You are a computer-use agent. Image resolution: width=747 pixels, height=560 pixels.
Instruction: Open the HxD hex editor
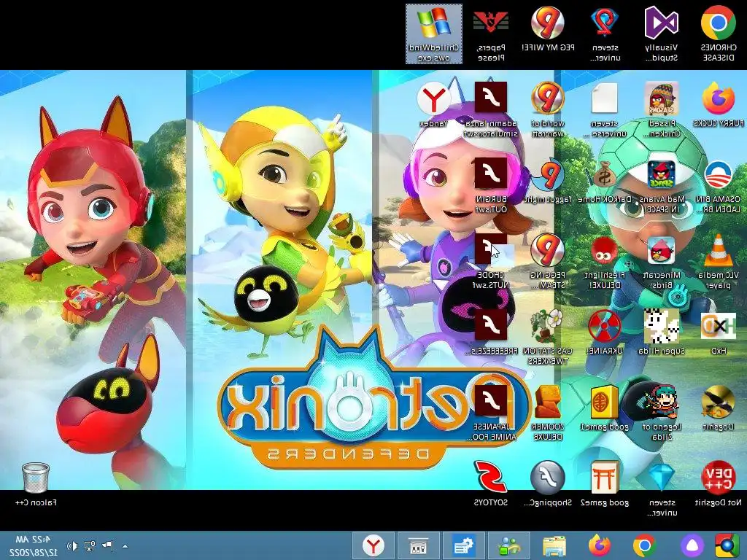click(719, 332)
